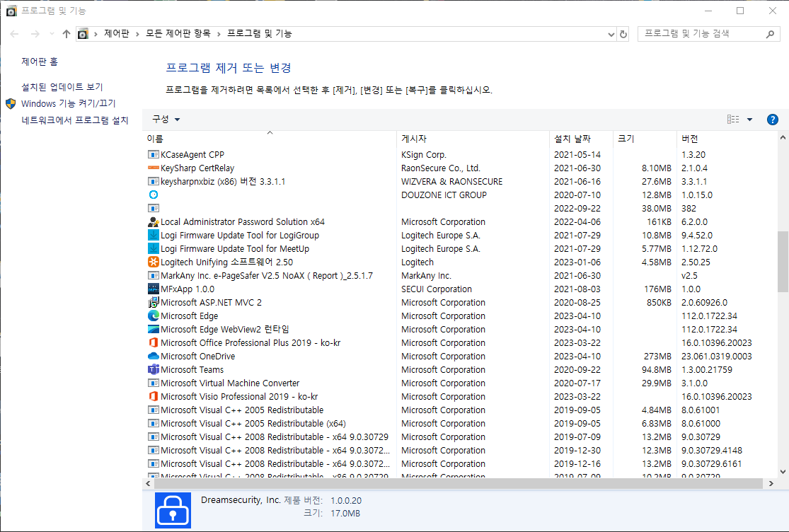The image size is (789, 532).
Task: Open the 구성 dropdown menu
Action: pos(166,119)
